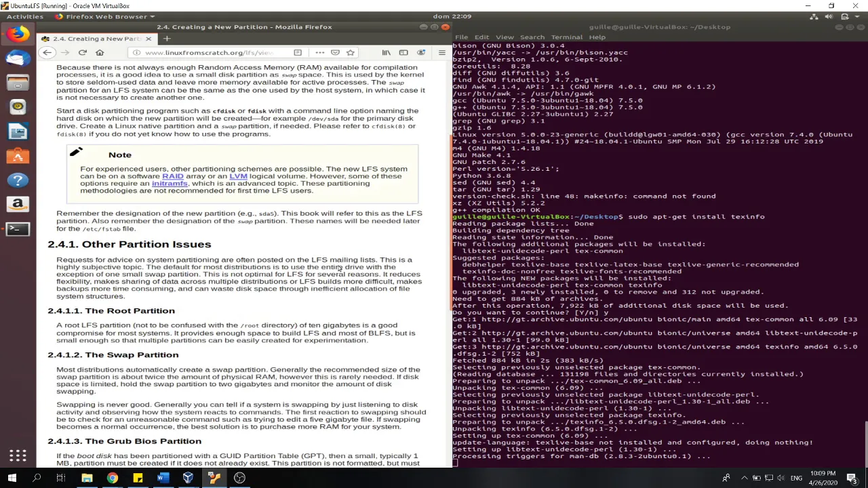Open VirtualBox Manager from the taskbar
The height and width of the screenshot is (488, 868).
point(189,478)
